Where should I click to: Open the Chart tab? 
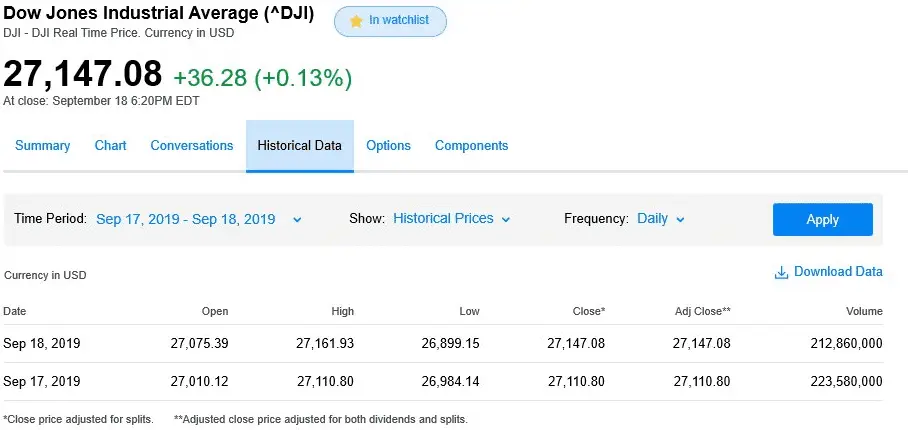[x=110, y=146]
